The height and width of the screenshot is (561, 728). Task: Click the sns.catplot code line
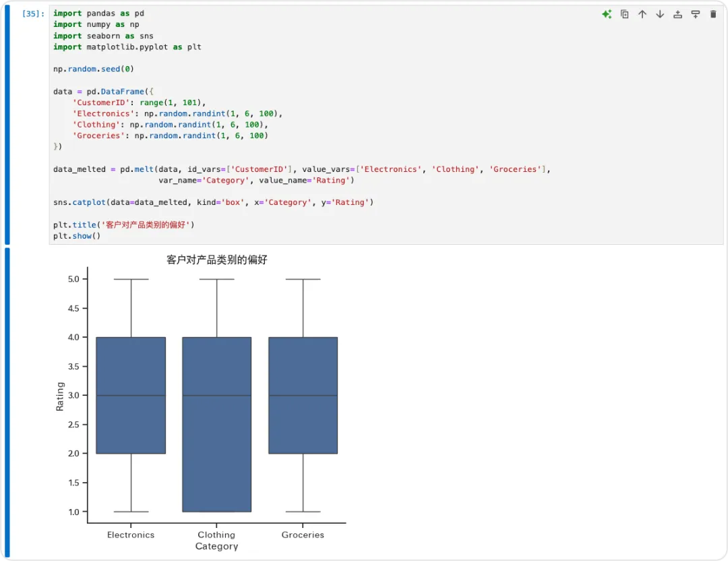(x=213, y=202)
